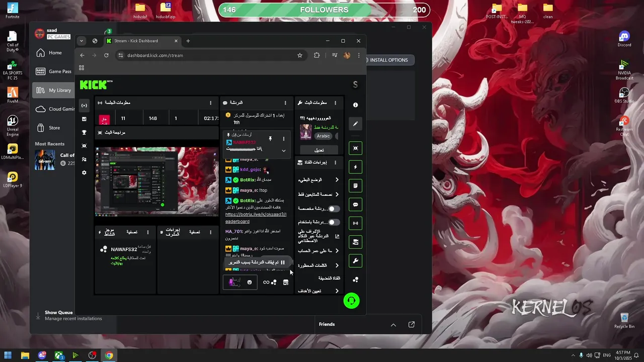Open the trophy achievements icon in Kick sidebar
Viewport: 644px width, 362px height.
pos(84,133)
